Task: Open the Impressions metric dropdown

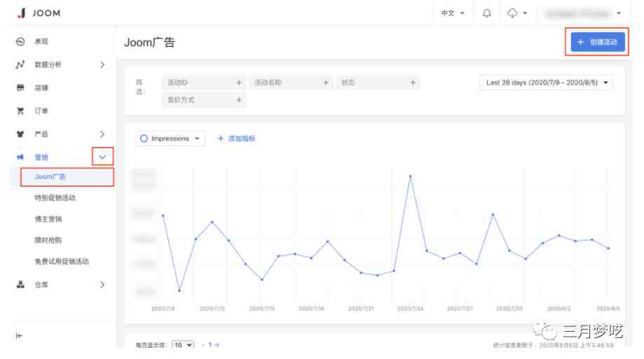Action: [x=170, y=139]
